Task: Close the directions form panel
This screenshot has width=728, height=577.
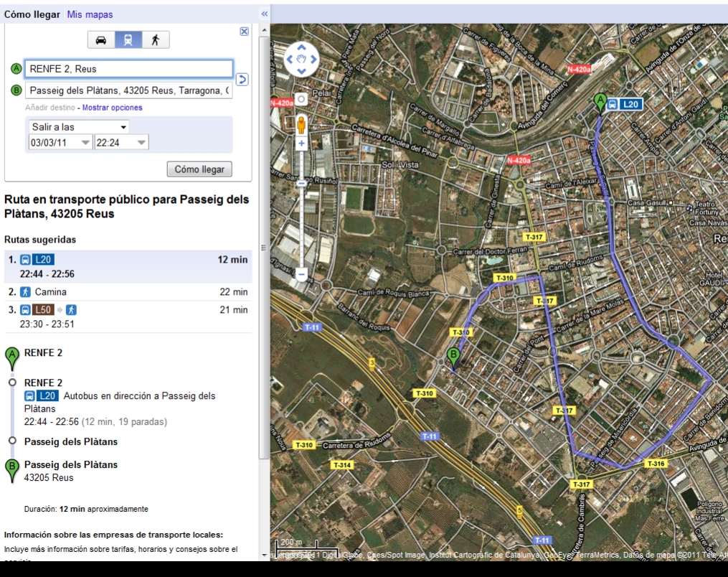Action: point(244,31)
